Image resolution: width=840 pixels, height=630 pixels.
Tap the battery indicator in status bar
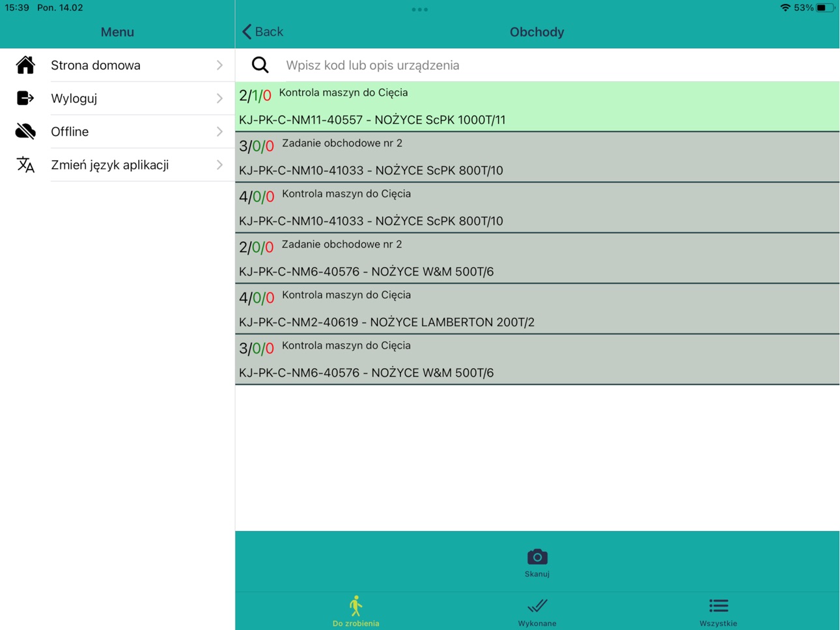tap(825, 8)
